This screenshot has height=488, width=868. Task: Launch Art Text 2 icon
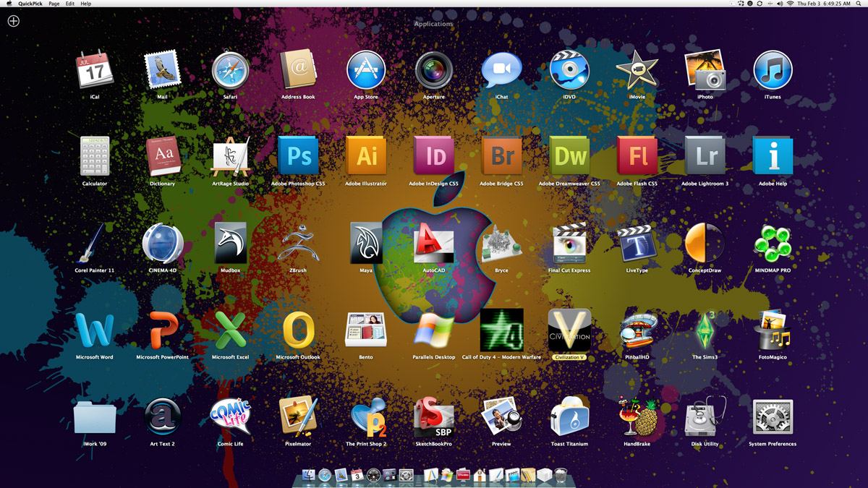tap(162, 417)
